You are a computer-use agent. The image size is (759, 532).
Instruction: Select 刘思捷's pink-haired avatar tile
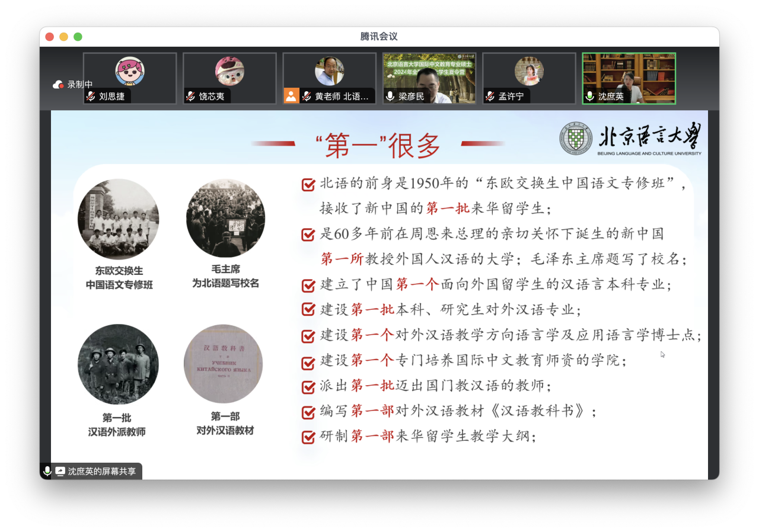click(130, 72)
